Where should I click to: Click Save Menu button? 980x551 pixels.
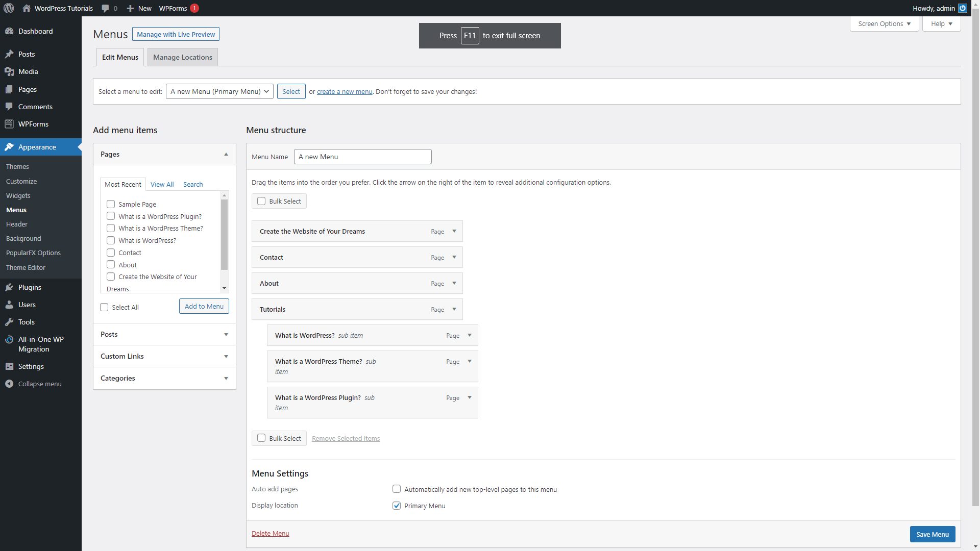932,534
